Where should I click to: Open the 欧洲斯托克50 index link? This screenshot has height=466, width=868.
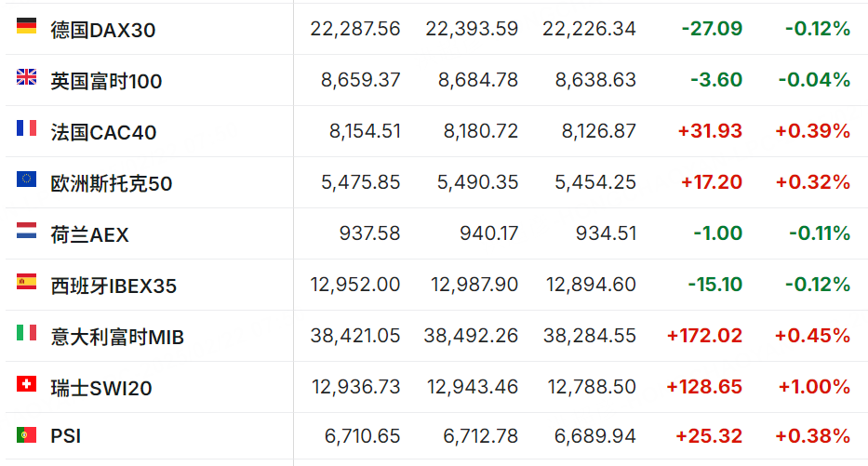click(112, 184)
